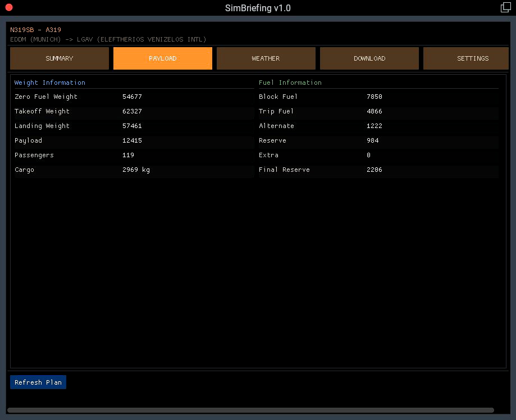The image size is (516, 420).
Task: Open the Weather tab
Action: (x=266, y=58)
